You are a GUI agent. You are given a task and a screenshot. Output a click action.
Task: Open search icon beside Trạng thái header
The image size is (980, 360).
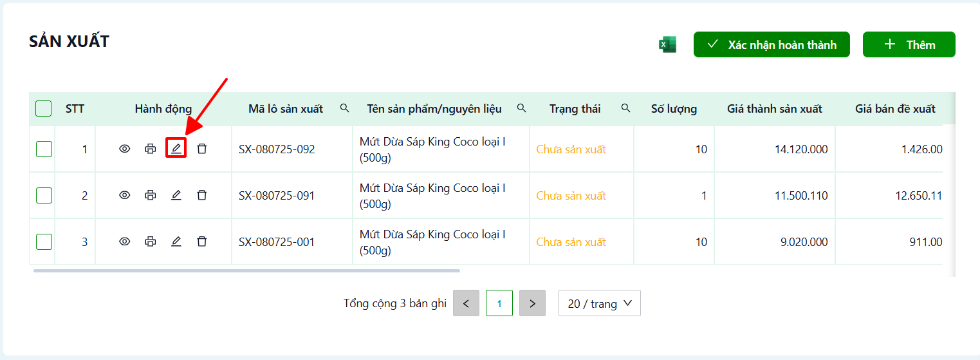click(625, 108)
